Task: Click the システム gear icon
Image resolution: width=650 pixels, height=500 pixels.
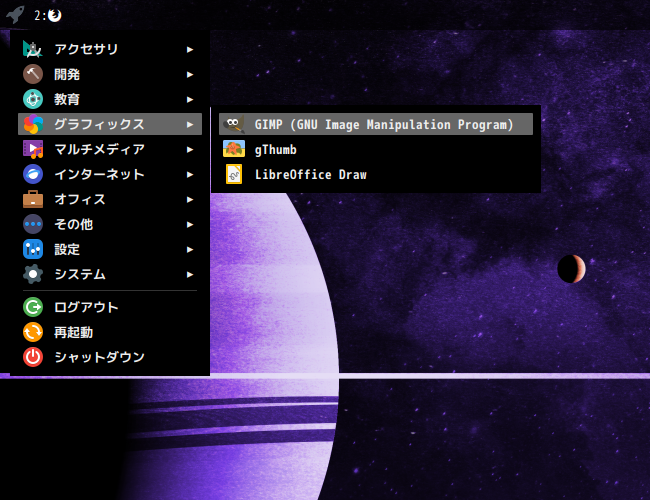Action: 33,274
